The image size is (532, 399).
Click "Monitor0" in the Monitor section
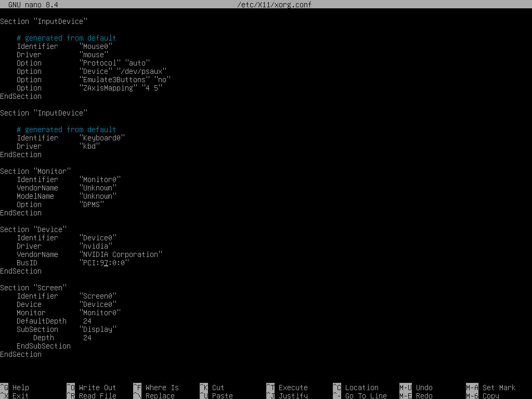tap(100, 179)
